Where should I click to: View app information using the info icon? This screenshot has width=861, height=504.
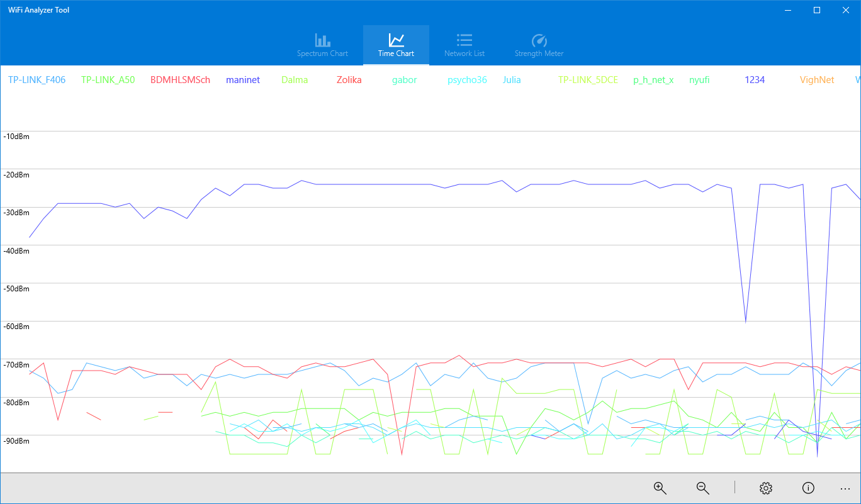pos(808,488)
